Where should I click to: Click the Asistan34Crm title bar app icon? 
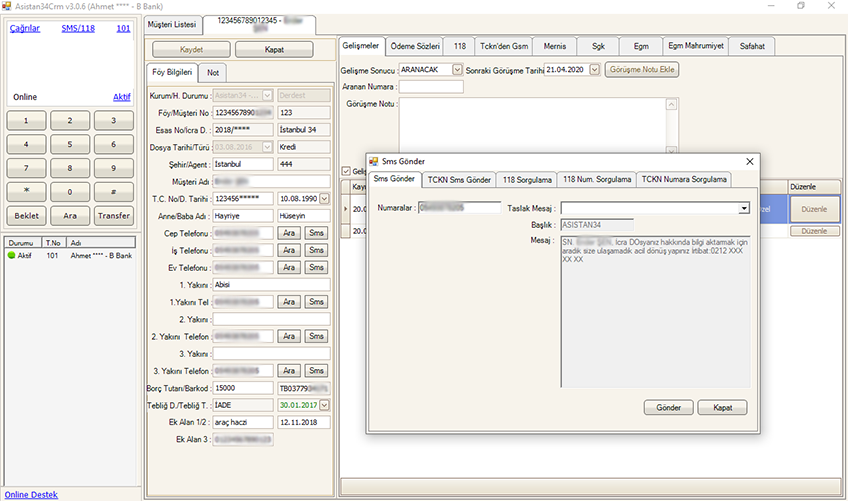[x=6, y=6]
